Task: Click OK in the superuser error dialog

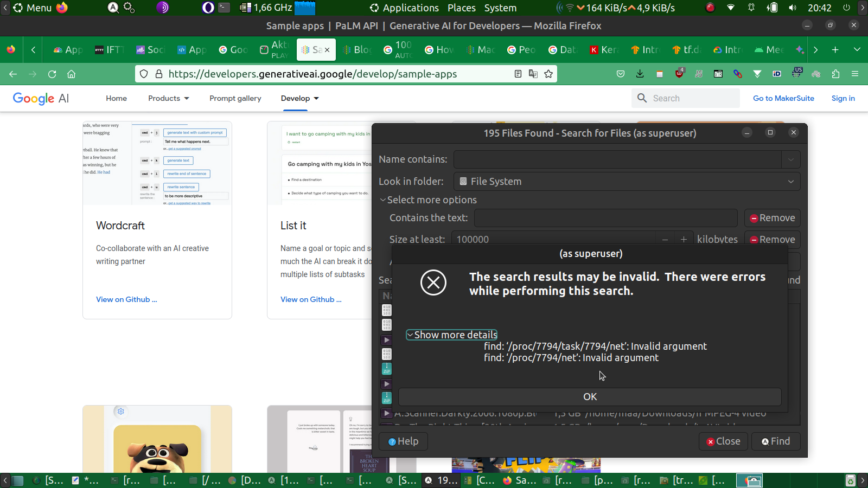Action: click(590, 397)
